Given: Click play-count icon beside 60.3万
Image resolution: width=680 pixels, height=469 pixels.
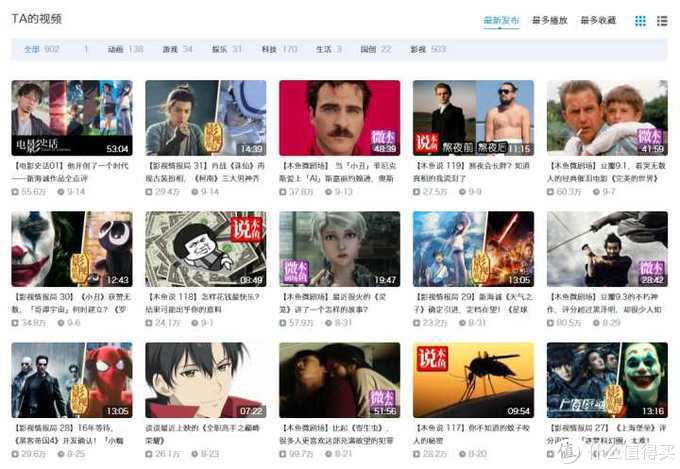Looking at the screenshot, I should point(550,192).
